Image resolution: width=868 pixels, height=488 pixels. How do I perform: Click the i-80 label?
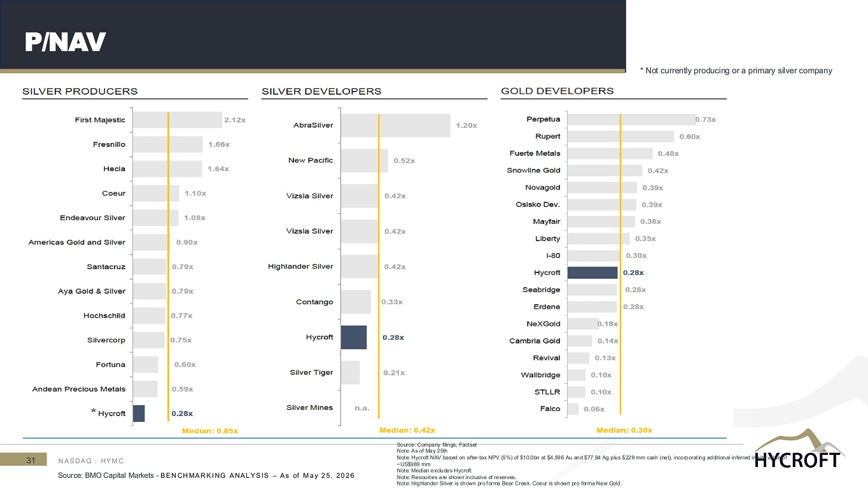[553, 256]
